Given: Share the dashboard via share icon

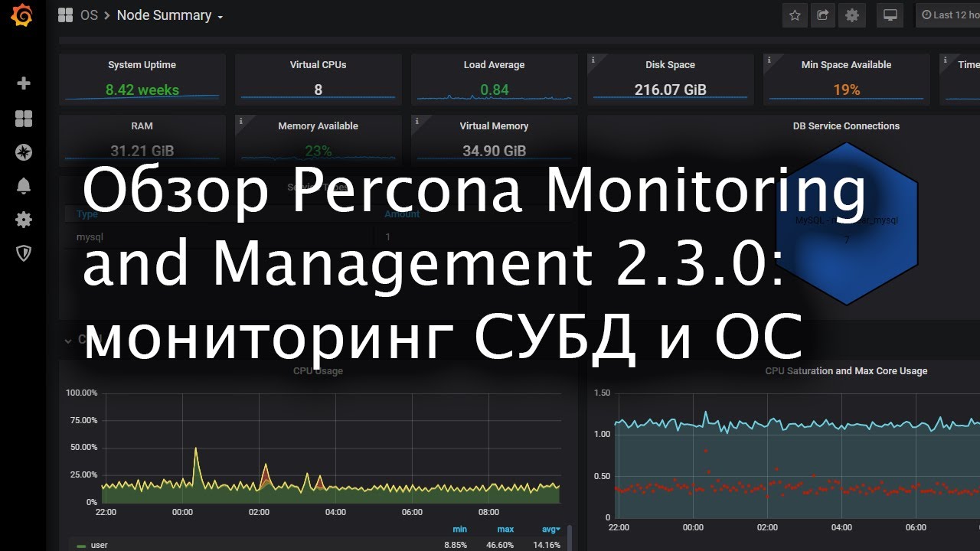Looking at the screenshot, I should click(823, 15).
